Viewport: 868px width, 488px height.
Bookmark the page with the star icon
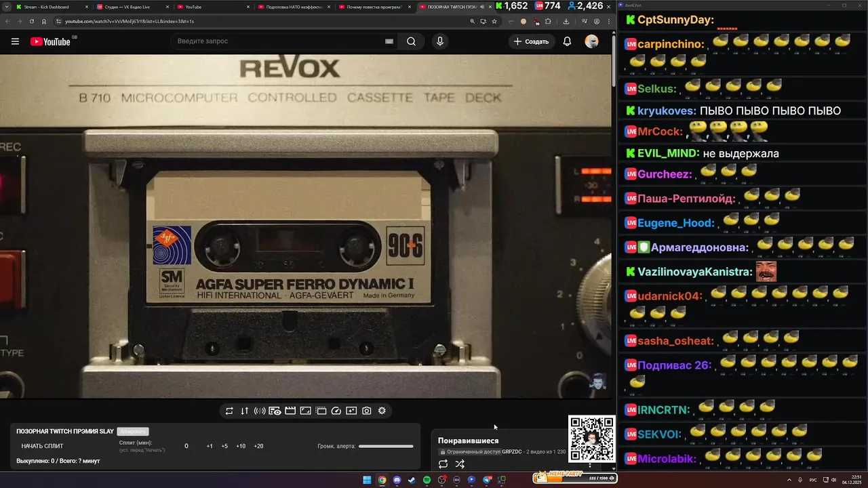tap(494, 21)
